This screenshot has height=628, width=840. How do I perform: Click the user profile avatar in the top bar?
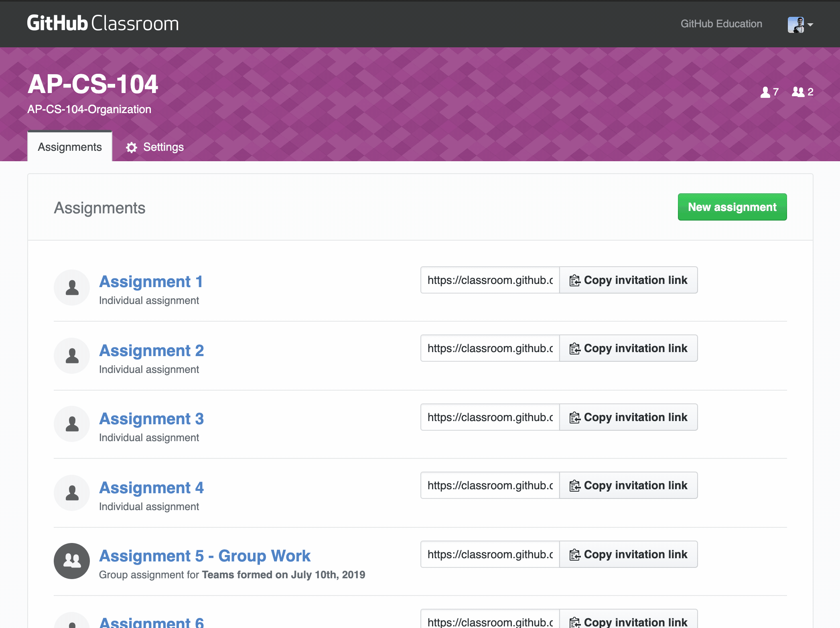pyautogui.click(x=796, y=24)
